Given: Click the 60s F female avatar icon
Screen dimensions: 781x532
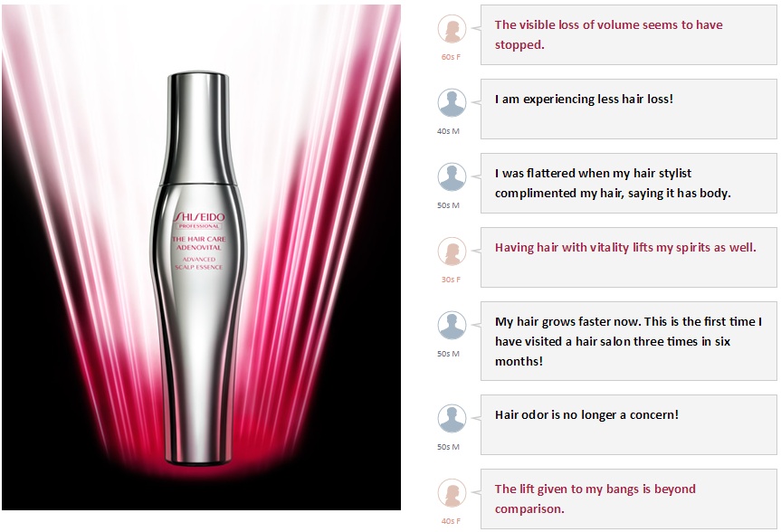Looking at the screenshot, I should pos(452,29).
